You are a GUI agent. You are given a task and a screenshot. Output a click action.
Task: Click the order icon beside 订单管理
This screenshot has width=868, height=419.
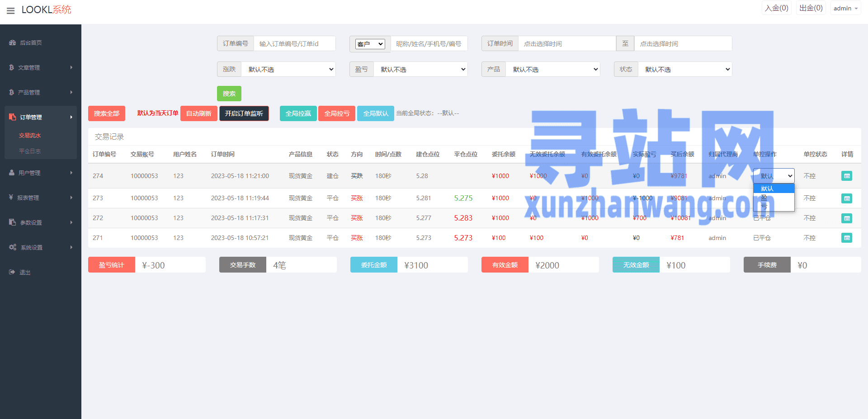tap(12, 117)
